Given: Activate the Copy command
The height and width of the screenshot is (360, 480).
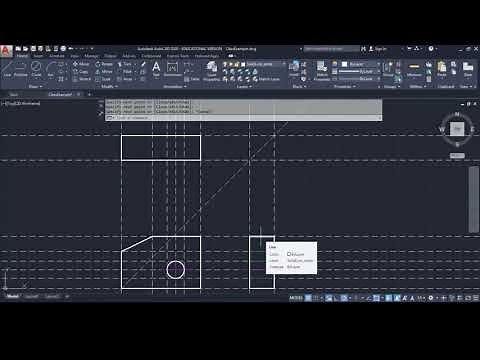Looking at the screenshot, I should (80, 71).
